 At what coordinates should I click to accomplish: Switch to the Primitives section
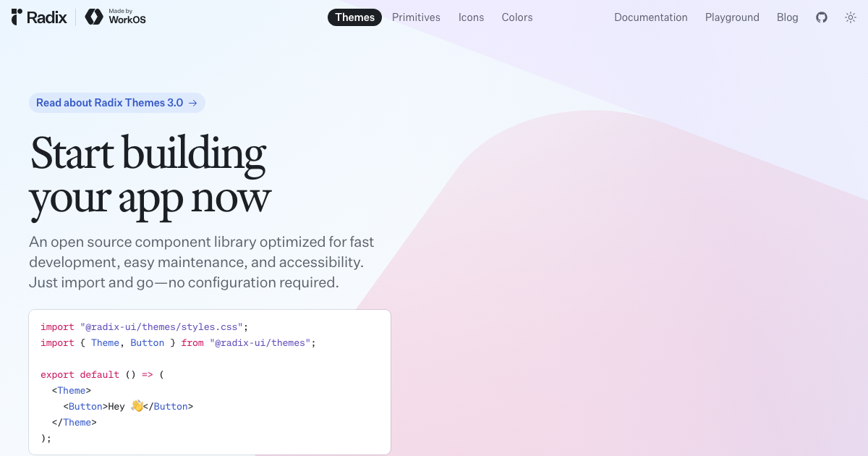[416, 17]
